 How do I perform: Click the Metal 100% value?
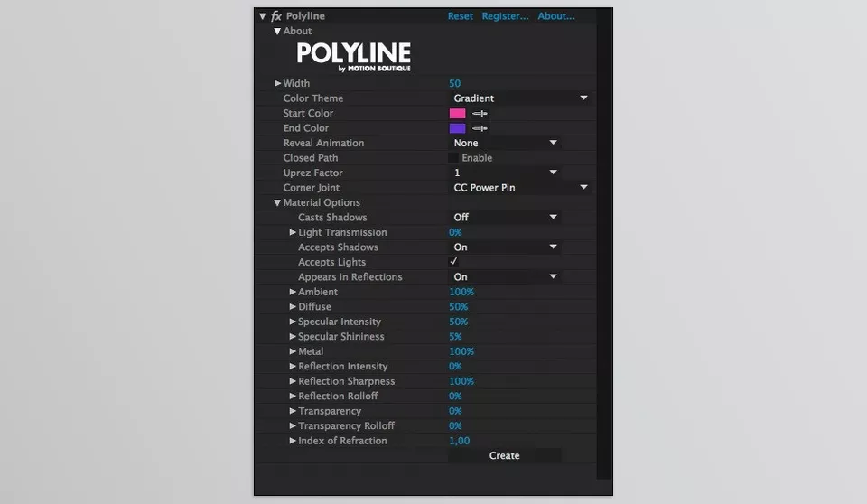click(461, 351)
